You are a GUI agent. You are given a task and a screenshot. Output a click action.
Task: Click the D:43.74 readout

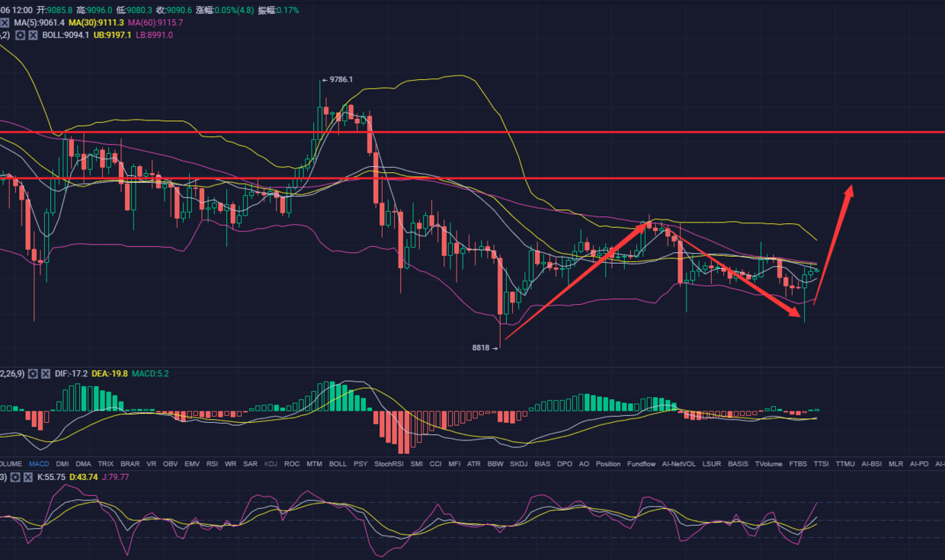[85, 477]
